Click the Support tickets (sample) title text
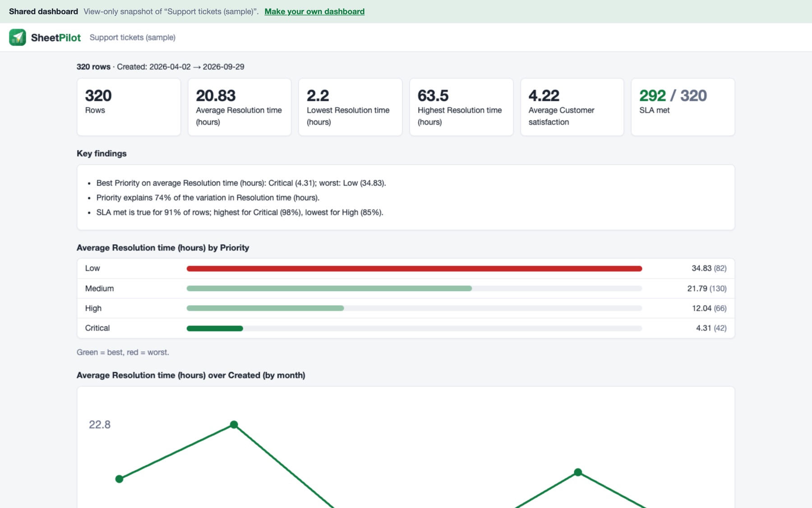Viewport: 812px width, 508px height. click(x=133, y=37)
